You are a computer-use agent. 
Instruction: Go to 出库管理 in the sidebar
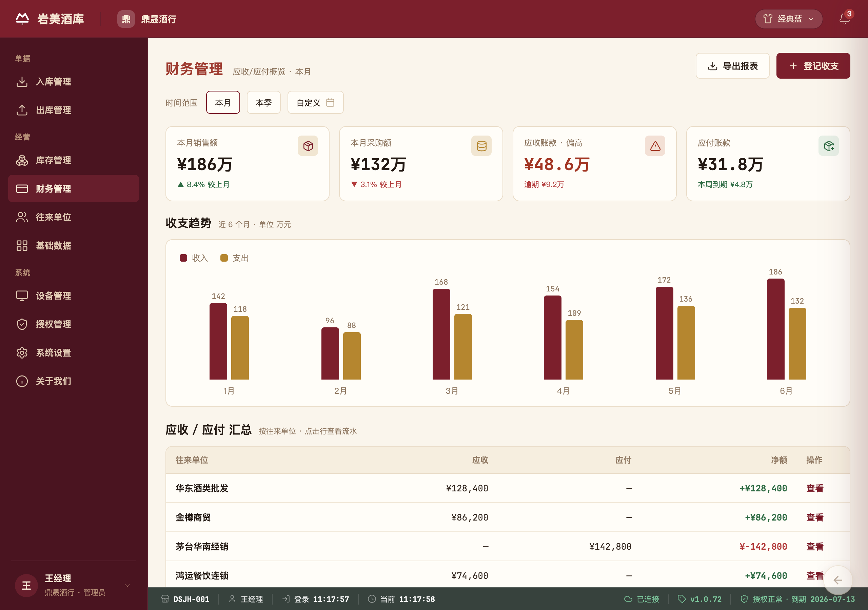[x=73, y=110]
